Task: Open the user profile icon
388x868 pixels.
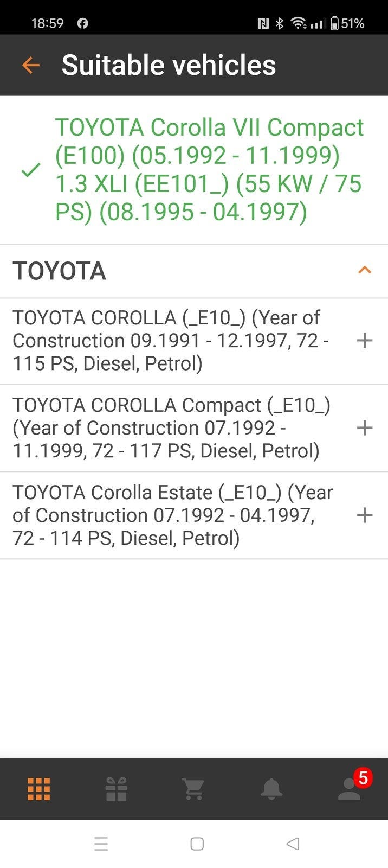Action: click(x=349, y=790)
